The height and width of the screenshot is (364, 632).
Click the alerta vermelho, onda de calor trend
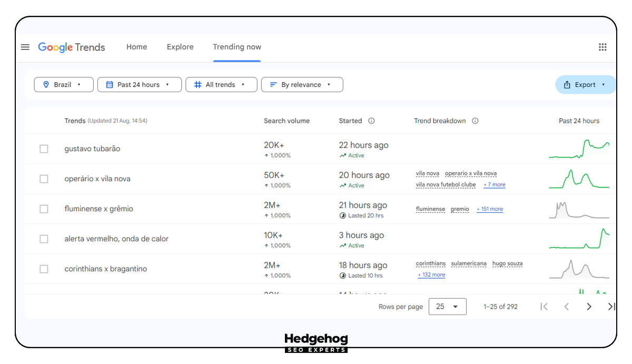[x=116, y=239]
